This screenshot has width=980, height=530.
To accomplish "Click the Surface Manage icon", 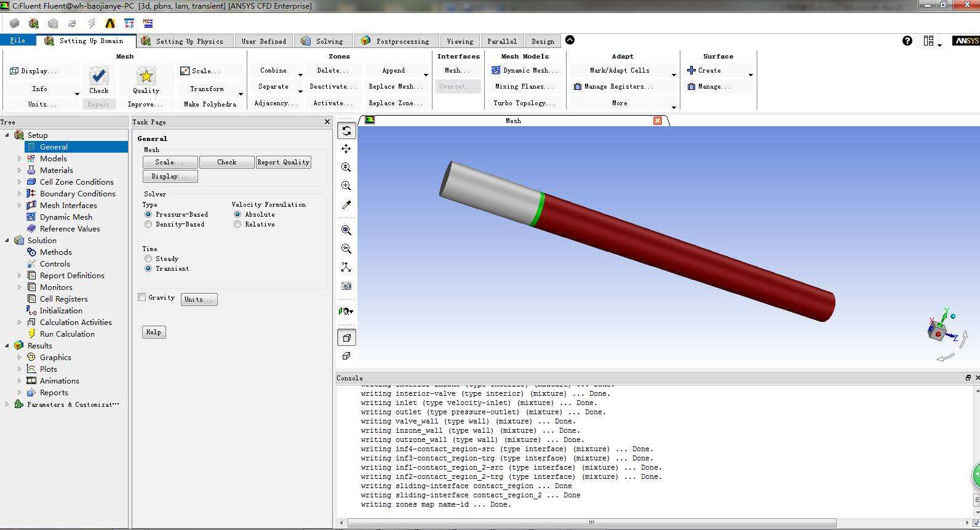I will (x=691, y=87).
